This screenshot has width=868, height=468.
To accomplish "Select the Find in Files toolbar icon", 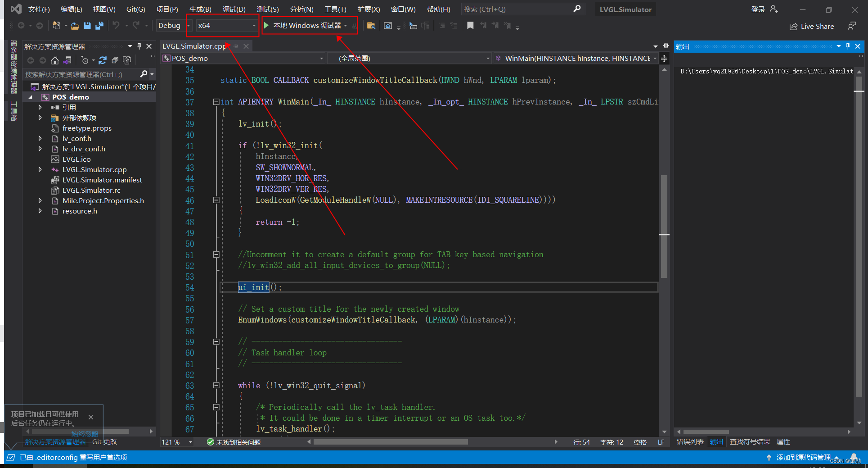I will point(371,26).
